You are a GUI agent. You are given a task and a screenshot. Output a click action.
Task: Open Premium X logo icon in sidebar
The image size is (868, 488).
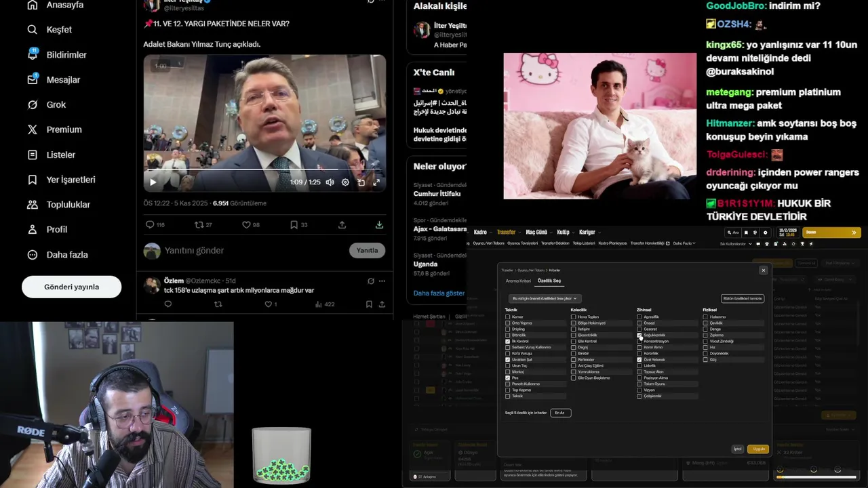click(x=32, y=129)
